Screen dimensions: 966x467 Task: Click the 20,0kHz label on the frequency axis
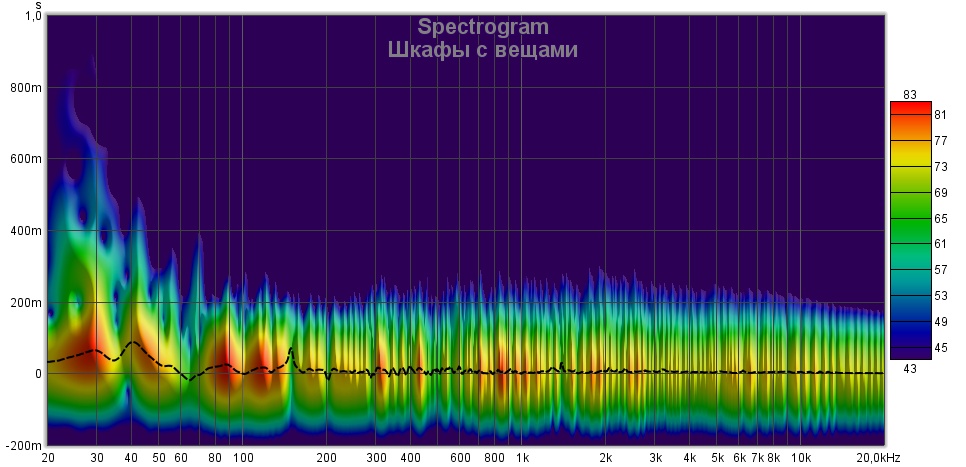tap(881, 458)
